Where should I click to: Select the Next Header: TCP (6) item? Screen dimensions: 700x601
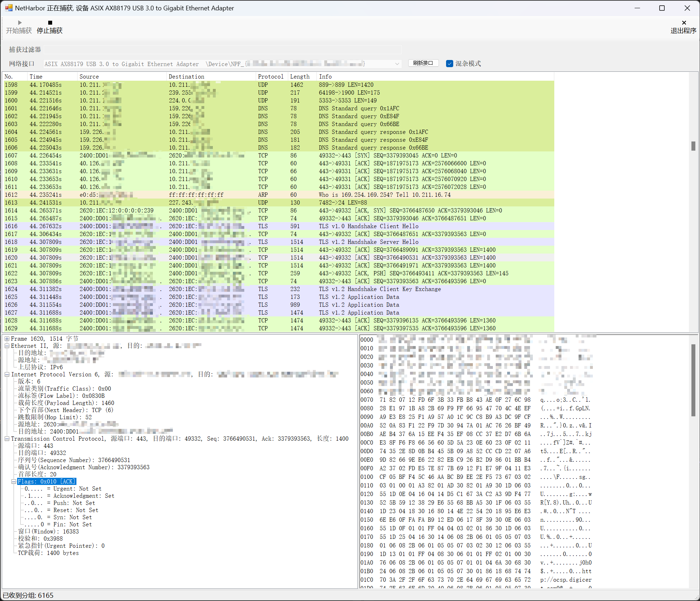tap(65, 410)
